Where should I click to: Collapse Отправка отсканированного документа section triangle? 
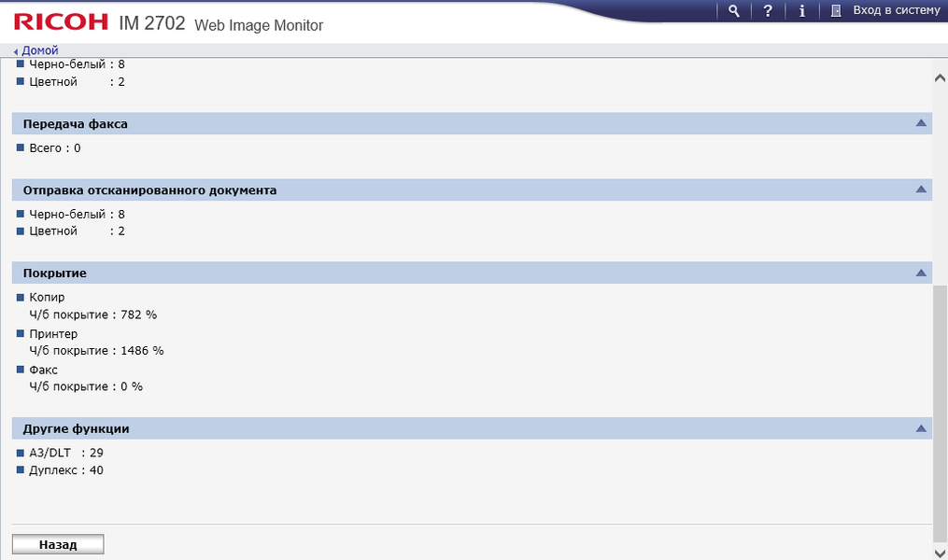(921, 189)
